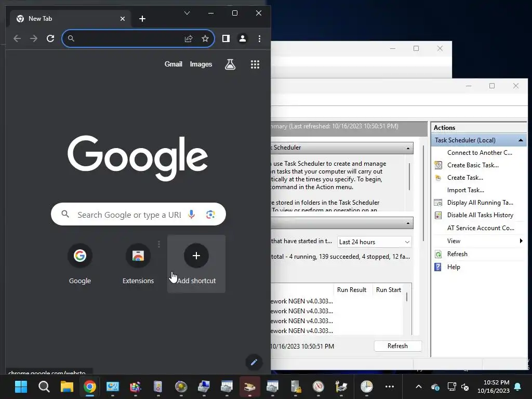Start voice search with microphone icon
The image size is (532, 399).
pos(192,215)
